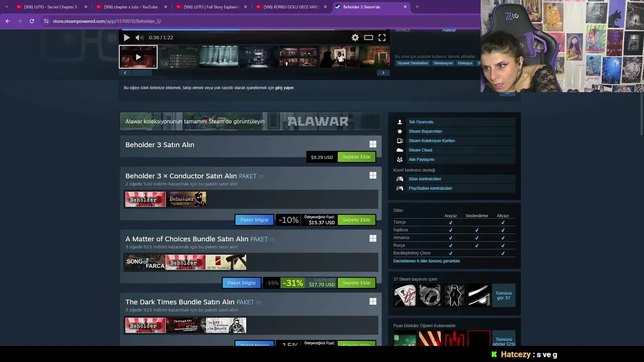This screenshot has height=362, width=644.
Task: Open Through the Darkest of Times thumbnail
Action: point(186,325)
